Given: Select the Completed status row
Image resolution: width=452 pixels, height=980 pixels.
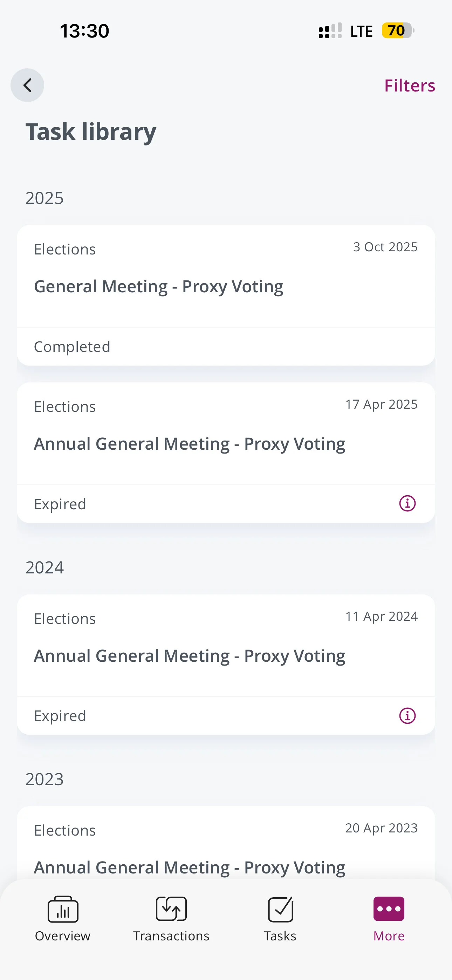Looking at the screenshot, I should click(x=226, y=347).
